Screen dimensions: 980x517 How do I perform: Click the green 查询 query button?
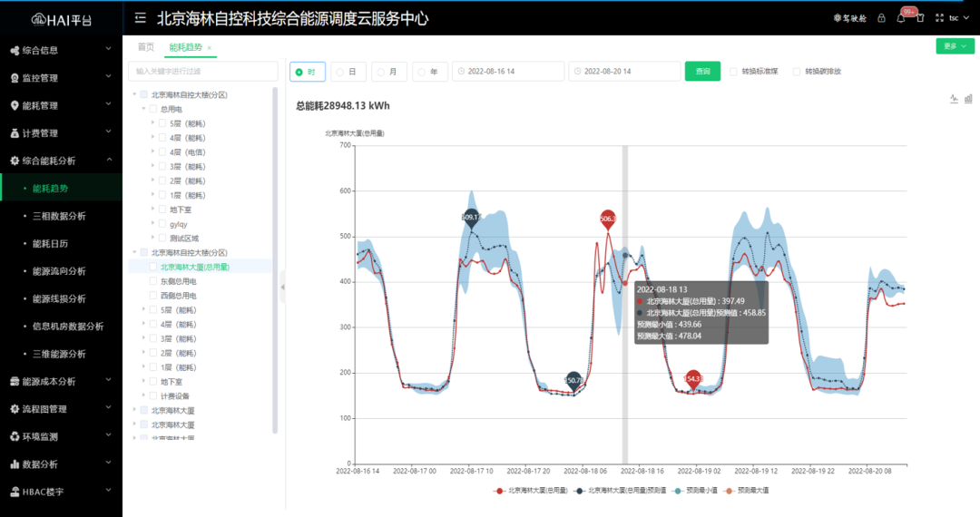pos(702,71)
